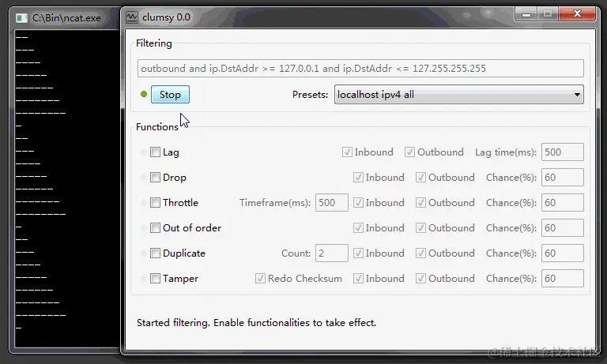607x364 pixels.
Task: Enable the Tamper function checkbox
Action: (155, 278)
